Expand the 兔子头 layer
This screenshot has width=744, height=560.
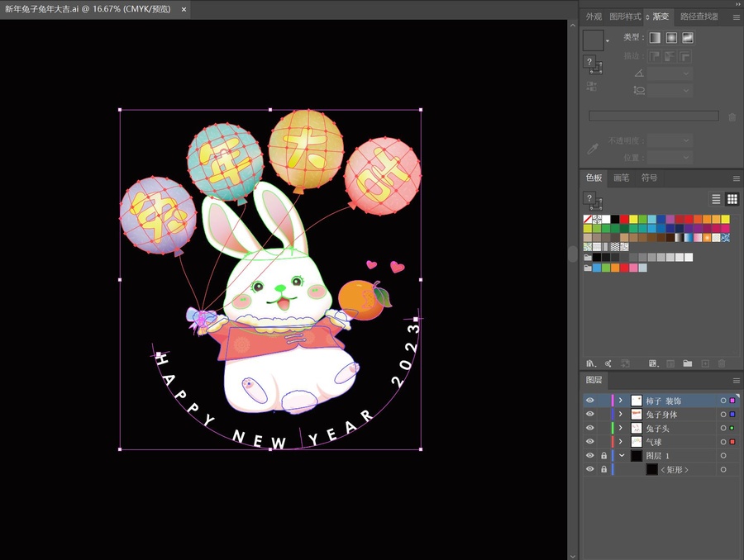click(x=620, y=428)
